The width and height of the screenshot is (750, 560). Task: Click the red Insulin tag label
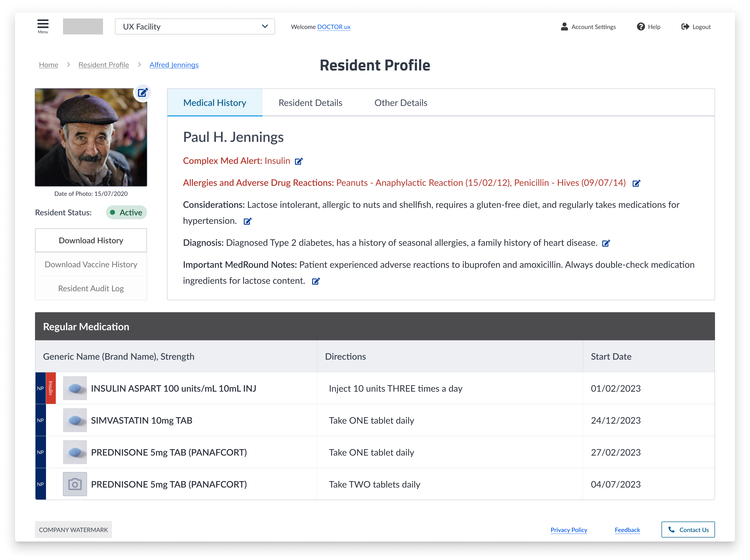click(51, 388)
